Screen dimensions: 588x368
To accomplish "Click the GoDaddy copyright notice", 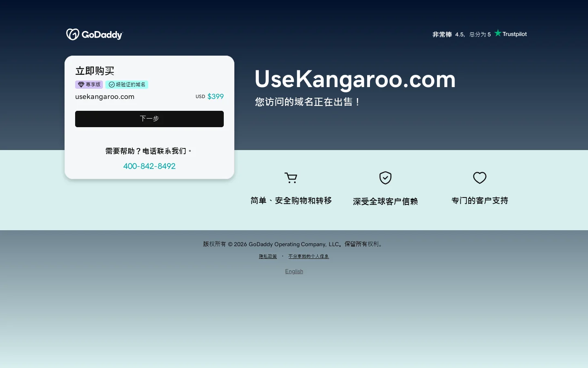I will (294, 244).
